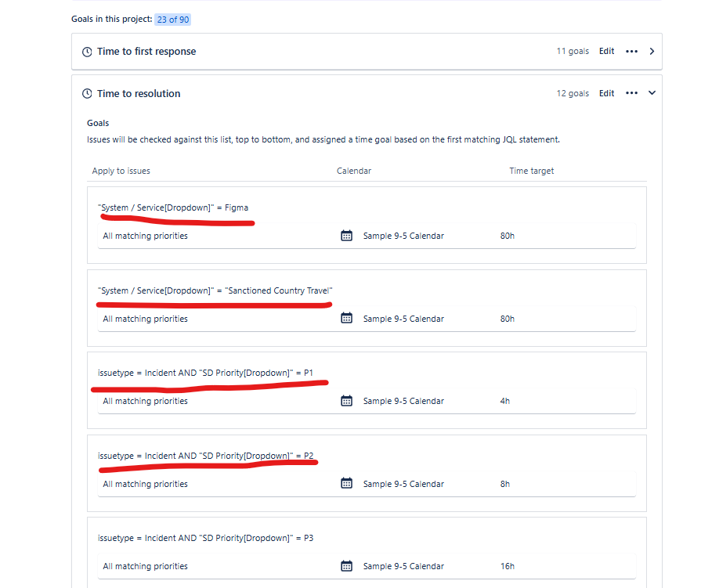Click the clock icon beside Time to resolution
The width and height of the screenshot is (701, 588).
click(x=87, y=93)
